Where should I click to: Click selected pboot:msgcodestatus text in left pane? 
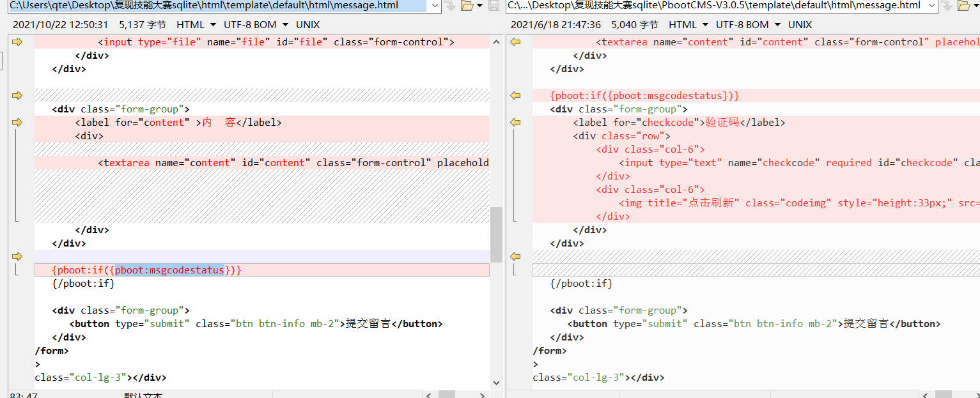point(169,270)
